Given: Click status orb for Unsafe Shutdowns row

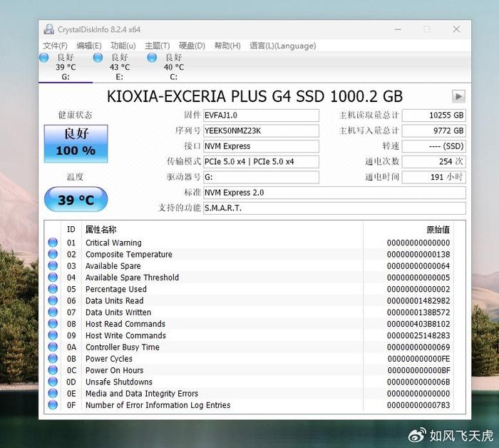Looking at the screenshot, I should click(x=53, y=382).
